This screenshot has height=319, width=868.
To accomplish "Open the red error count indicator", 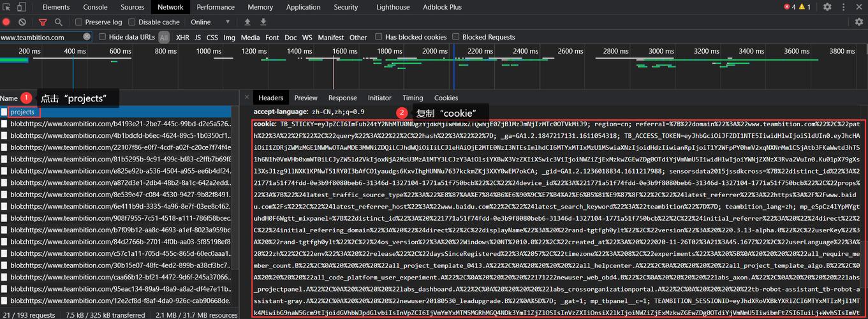I will pos(790,7).
